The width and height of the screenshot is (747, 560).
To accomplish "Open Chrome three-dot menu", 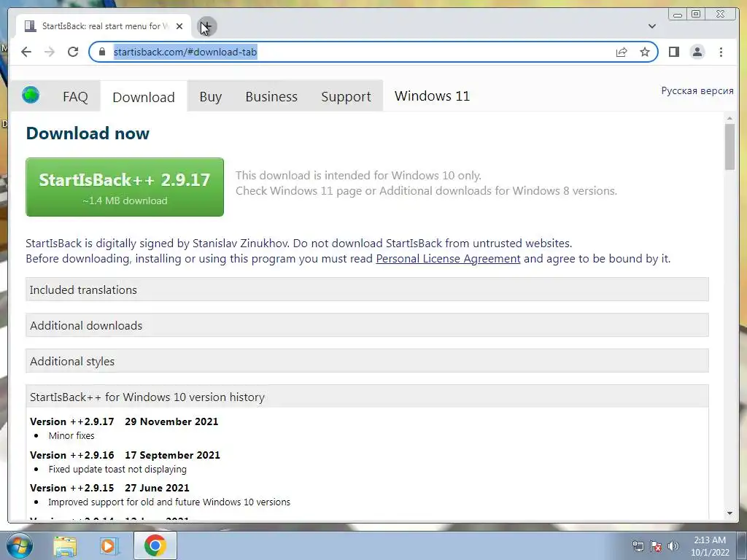I will (721, 52).
